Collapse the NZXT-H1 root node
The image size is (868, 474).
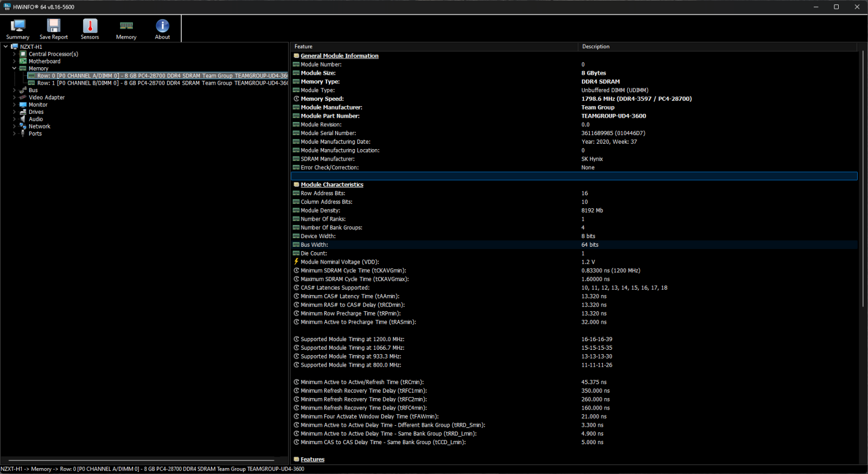tap(5, 47)
